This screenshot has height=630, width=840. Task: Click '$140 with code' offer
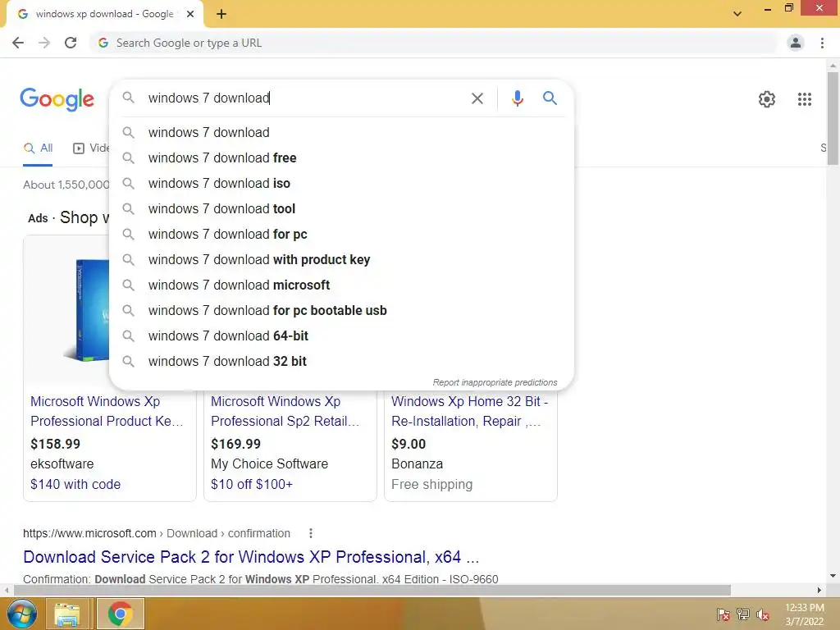pyautogui.click(x=75, y=484)
